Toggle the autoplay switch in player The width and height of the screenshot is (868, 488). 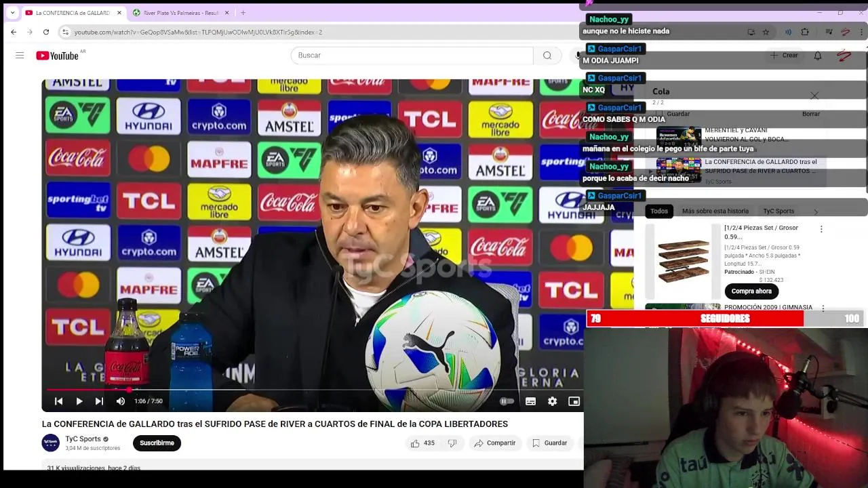point(505,401)
